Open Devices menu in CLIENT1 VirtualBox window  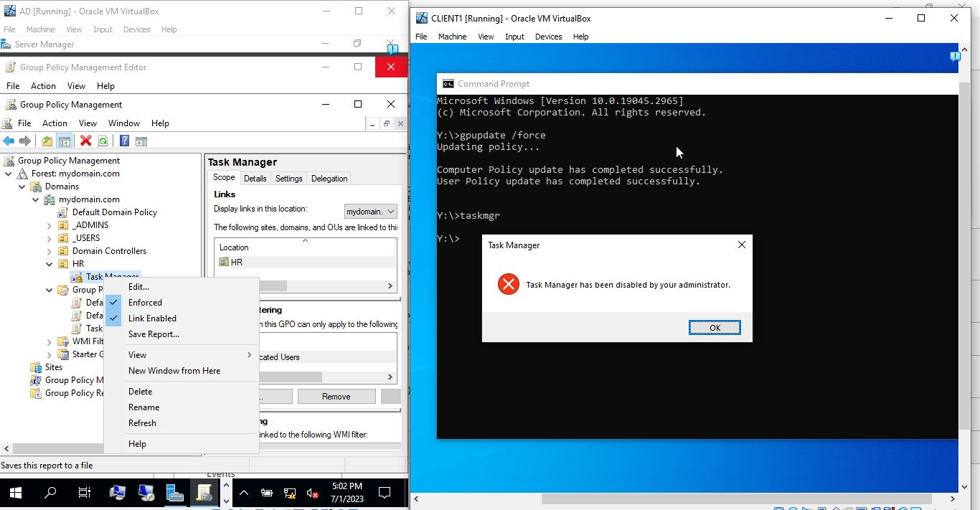point(548,37)
